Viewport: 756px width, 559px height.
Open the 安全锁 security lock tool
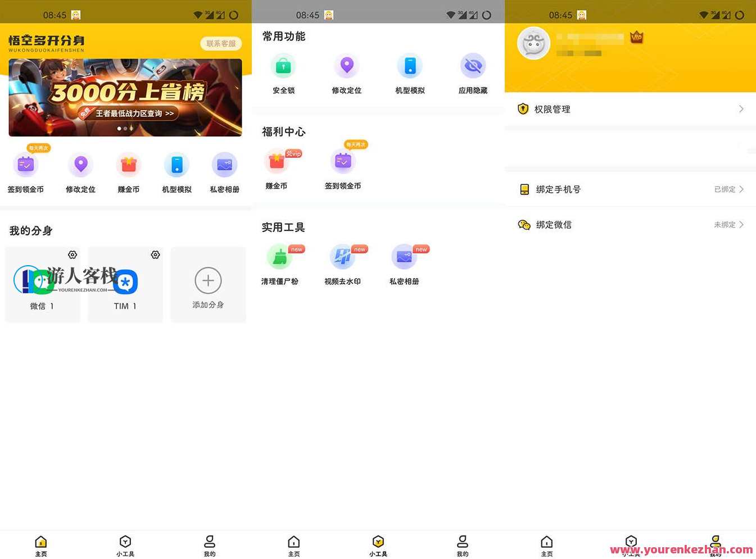click(x=283, y=66)
